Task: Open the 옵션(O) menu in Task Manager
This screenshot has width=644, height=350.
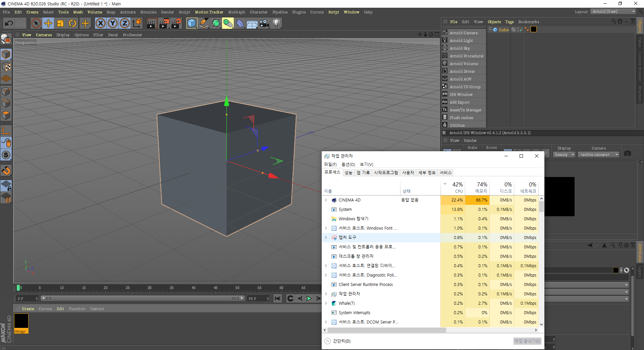Action: (x=348, y=164)
